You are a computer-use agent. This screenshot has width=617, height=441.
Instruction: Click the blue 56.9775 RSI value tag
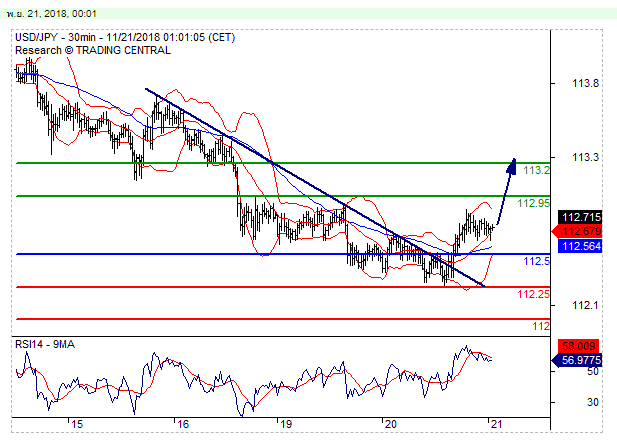point(580,361)
